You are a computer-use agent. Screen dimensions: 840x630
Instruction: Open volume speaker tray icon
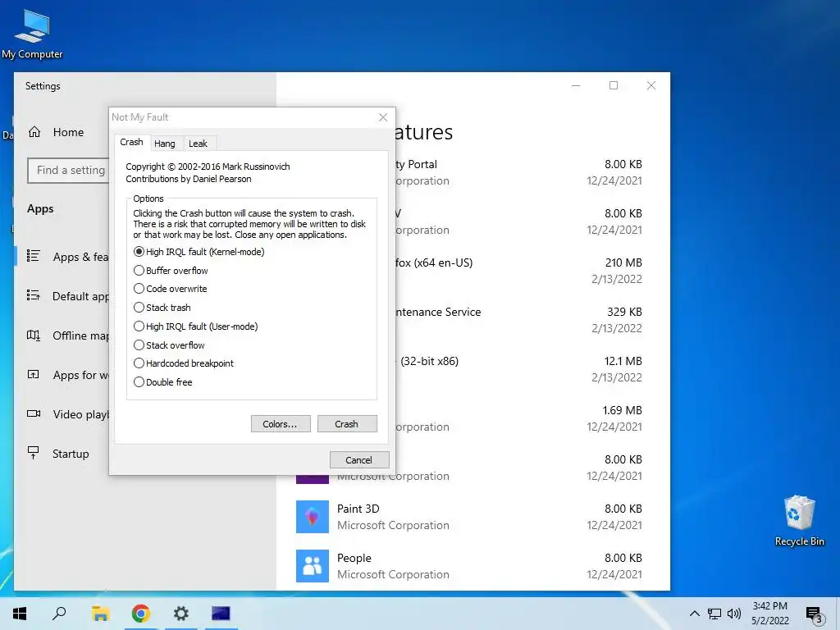pos(734,614)
